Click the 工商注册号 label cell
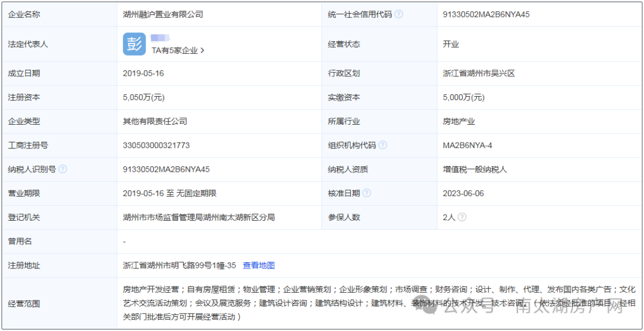This screenshot has height=331, width=644. coord(60,145)
